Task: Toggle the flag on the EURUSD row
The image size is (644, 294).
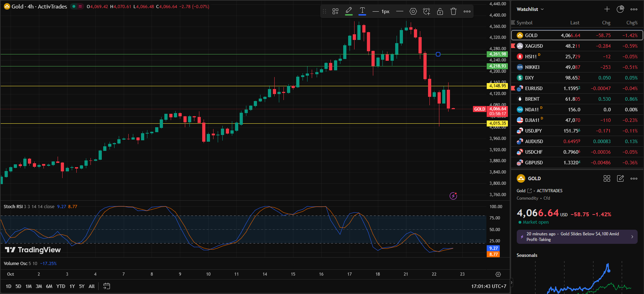Action: [x=513, y=88]
